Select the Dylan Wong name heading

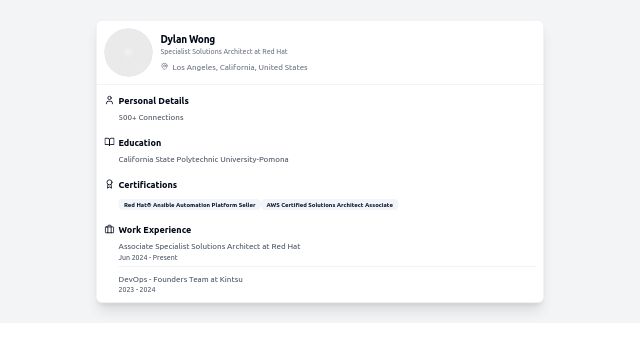click(x=187, y=39)
